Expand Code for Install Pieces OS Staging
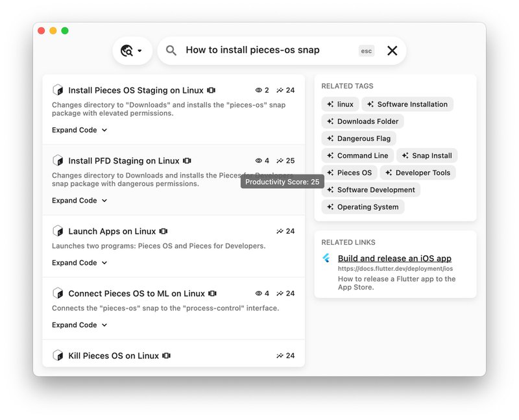Image resolution: width=519 pixels, height=420 pixels. (x=79, y=130)
